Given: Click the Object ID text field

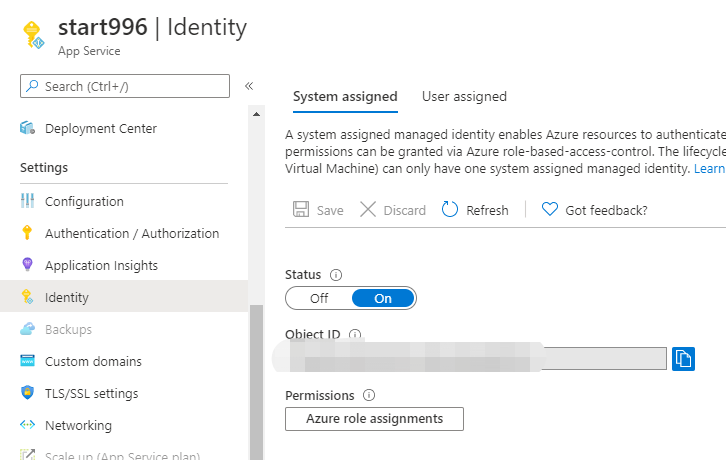Looking at the screenshot, I should [x=476, y=358].
